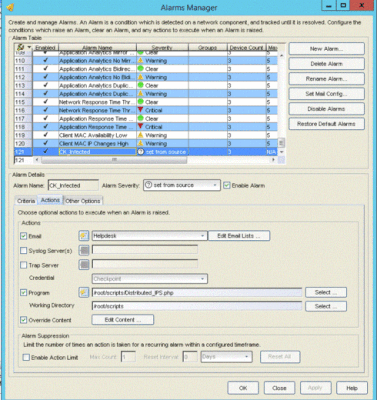
Task: Open the Days reset interval dropdown
Action: tap(226, 357)
